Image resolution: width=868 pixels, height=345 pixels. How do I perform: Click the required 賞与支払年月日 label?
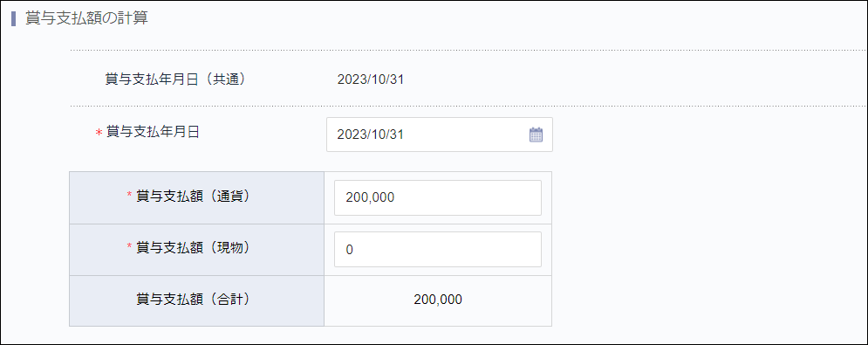tap(153, 132)
